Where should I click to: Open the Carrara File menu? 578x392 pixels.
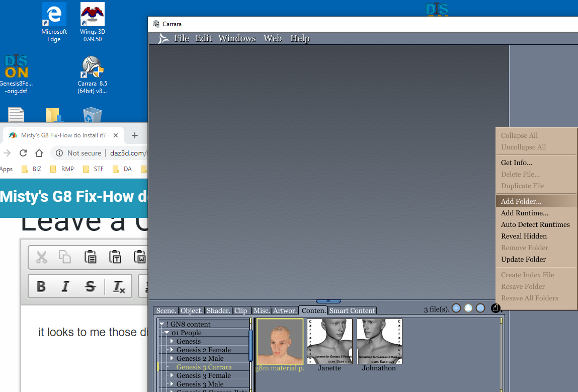(182, 38)
